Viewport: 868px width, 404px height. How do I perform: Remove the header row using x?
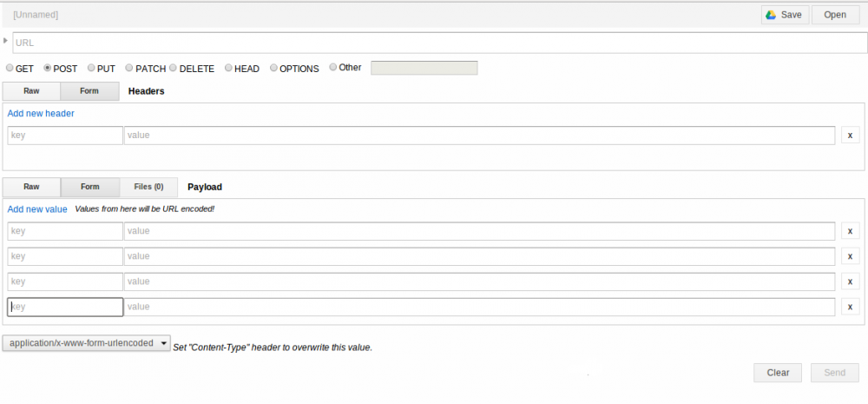(x=850, y=135)
